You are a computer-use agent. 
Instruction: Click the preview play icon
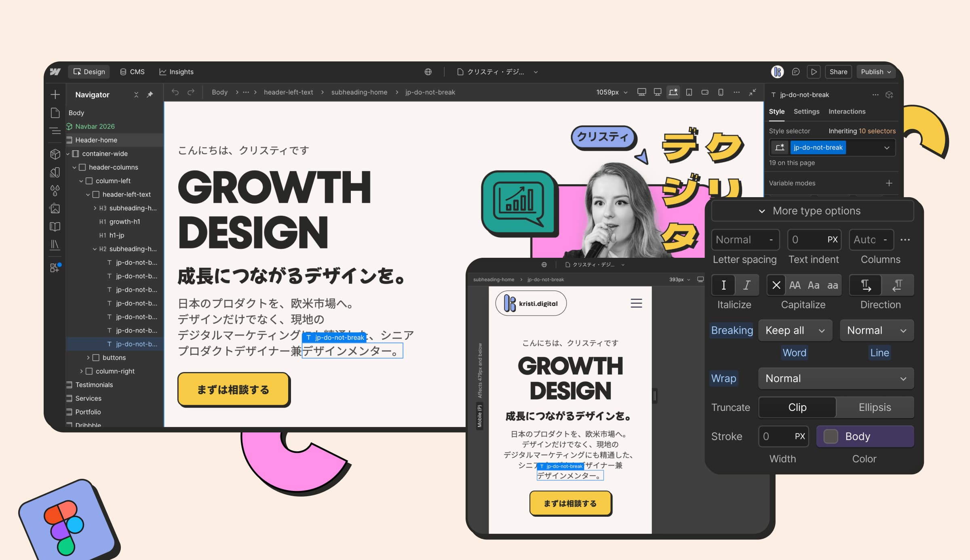[814, 72]
